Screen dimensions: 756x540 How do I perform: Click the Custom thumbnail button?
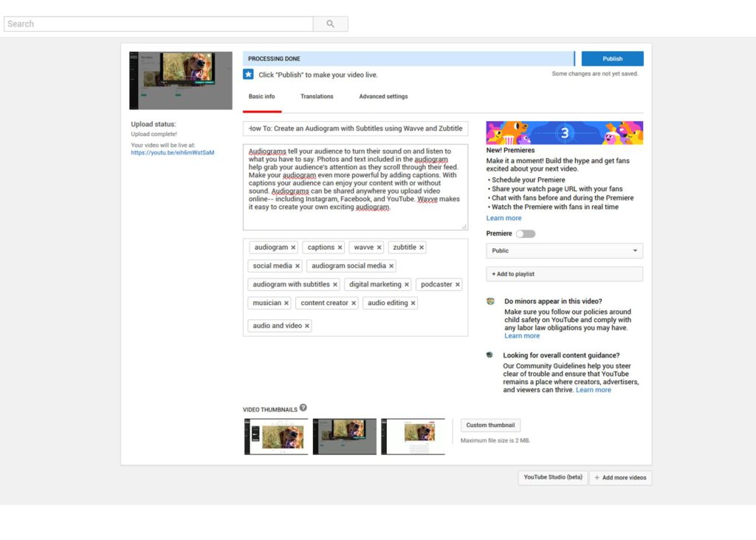point(490,425)
